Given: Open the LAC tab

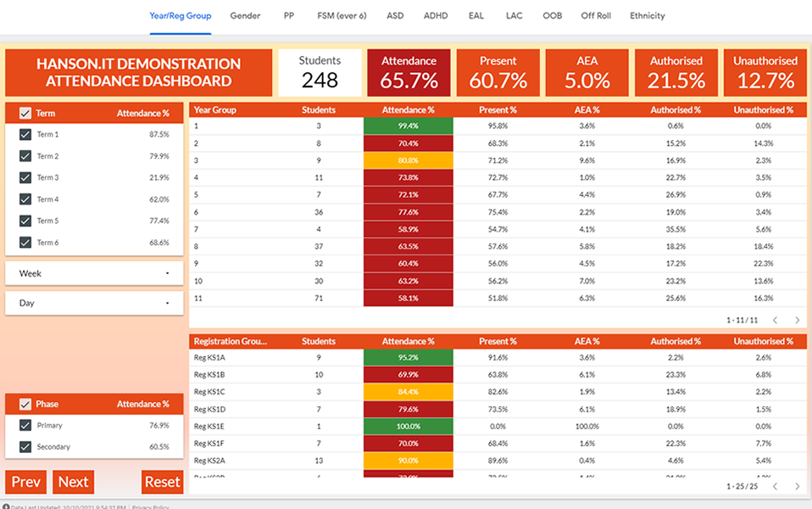Looking at the screenshot, I should 514,15.
